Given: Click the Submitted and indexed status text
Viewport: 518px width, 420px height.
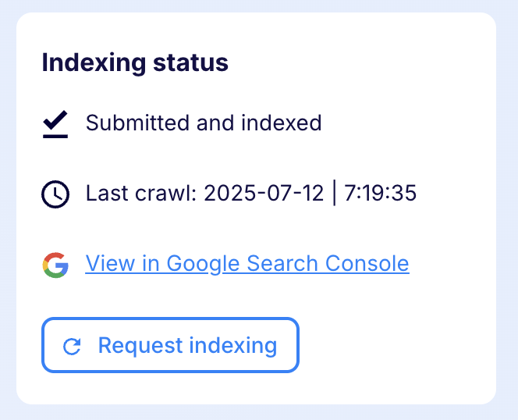Looking at the screenshot, I should coord(204,123).
